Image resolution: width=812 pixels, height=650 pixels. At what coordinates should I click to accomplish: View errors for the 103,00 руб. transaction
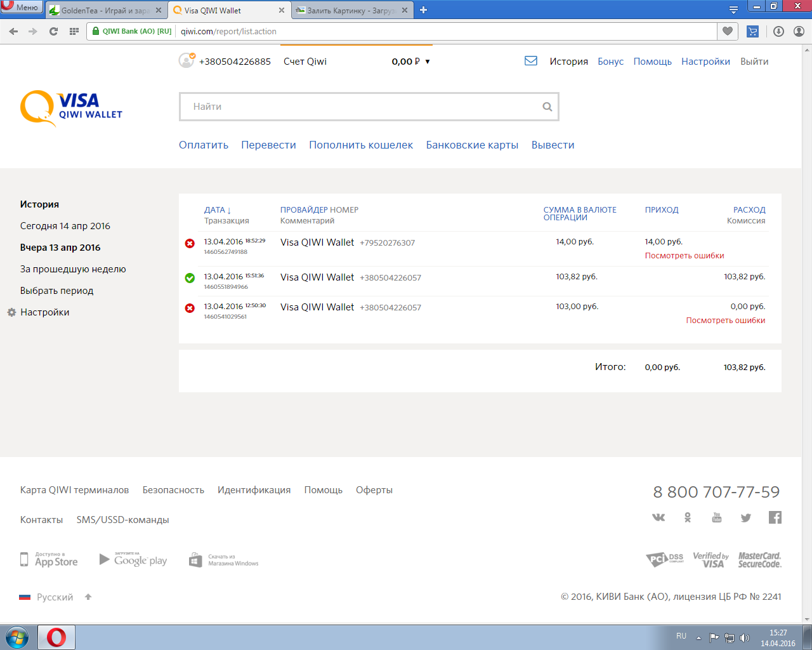726,321
